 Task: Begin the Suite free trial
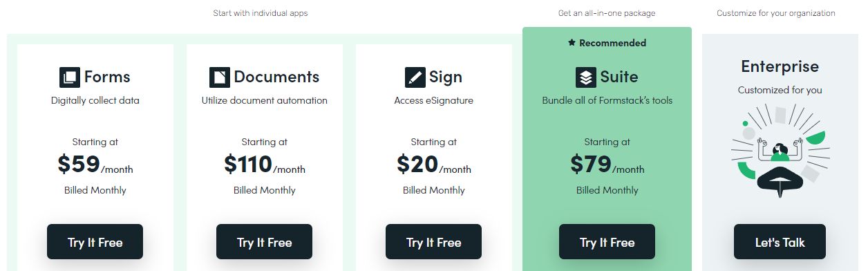click(607, 242)
